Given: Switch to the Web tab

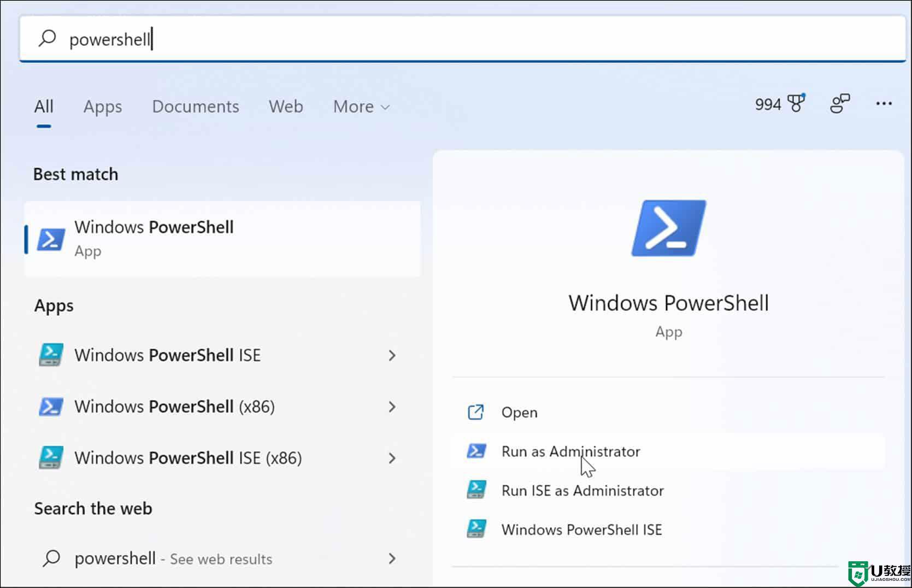Looking at the screenshot, I should [286, 106].
